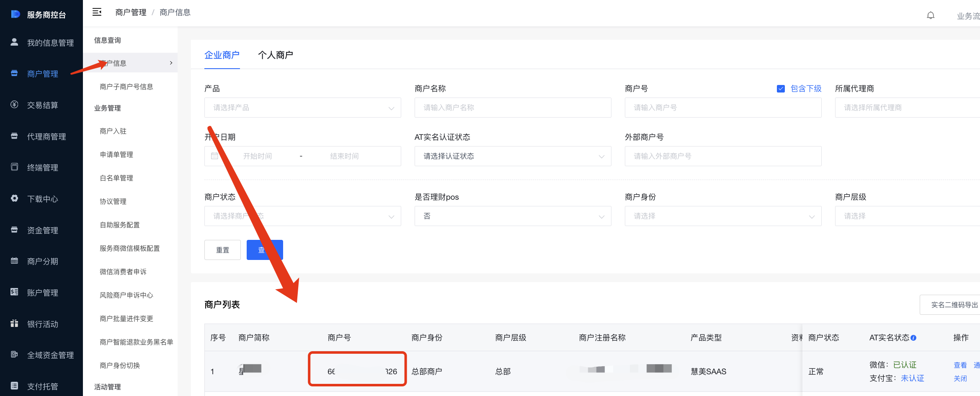
Task: Open 风险商户申诉中心 menu item
Action: click(x=126, y=295)
